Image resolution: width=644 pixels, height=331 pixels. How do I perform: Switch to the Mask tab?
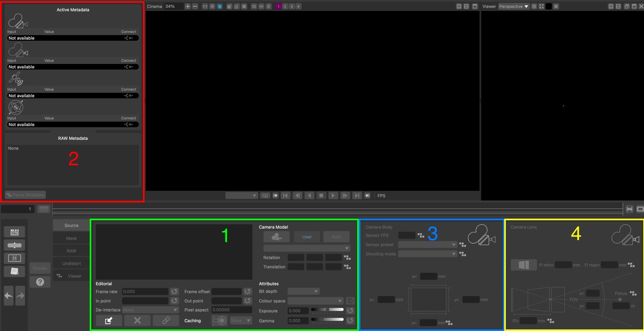(x=72, y=238)
